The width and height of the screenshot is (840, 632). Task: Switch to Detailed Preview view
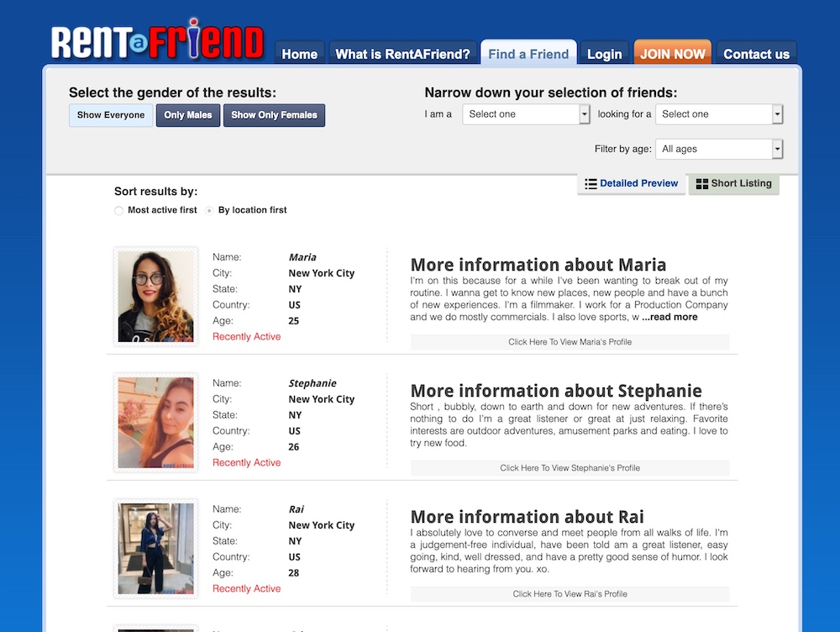(631, 183)
